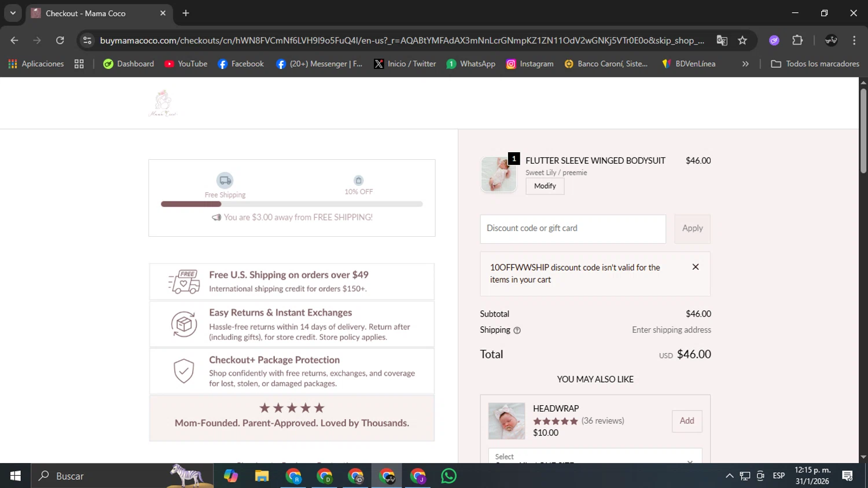Click the Mama Coco store logo
868x488 pixels.
(163, 103)
